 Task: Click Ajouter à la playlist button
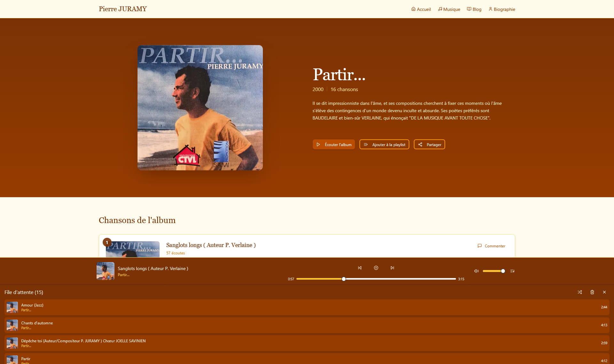(384, 144)
